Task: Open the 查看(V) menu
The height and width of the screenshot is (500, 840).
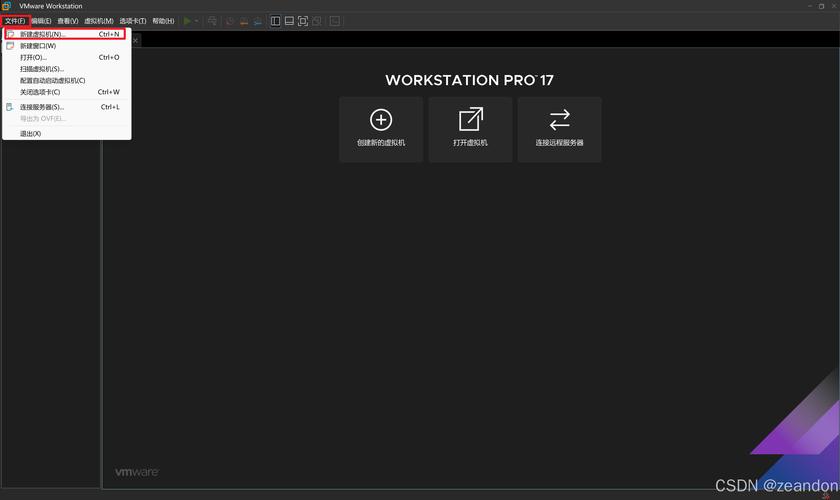Action: 68,21
